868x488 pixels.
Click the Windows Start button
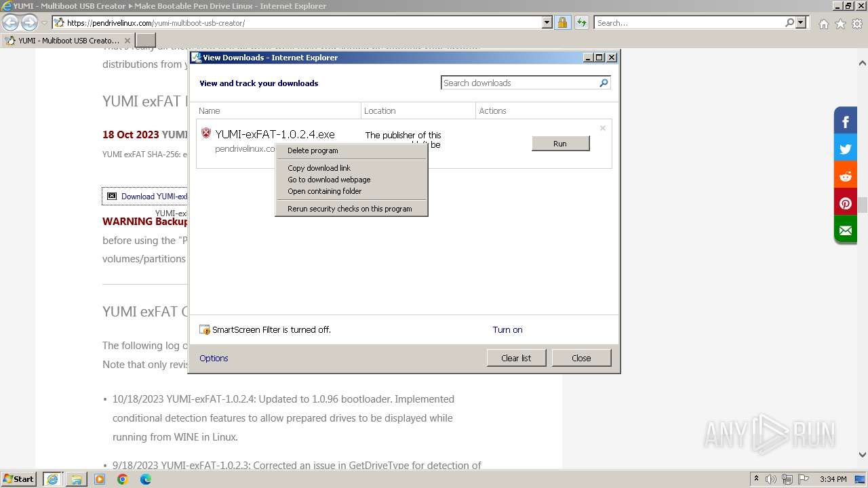[18, 479]
